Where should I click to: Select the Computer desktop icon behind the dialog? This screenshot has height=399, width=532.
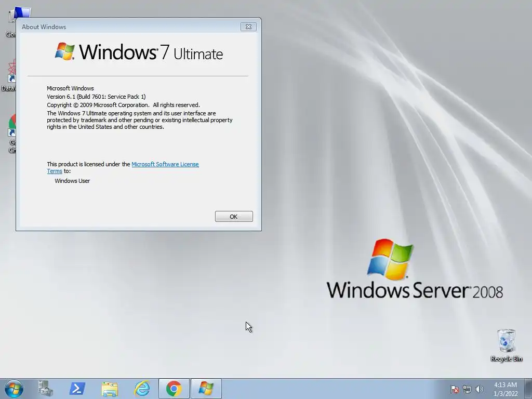(10, 22)
